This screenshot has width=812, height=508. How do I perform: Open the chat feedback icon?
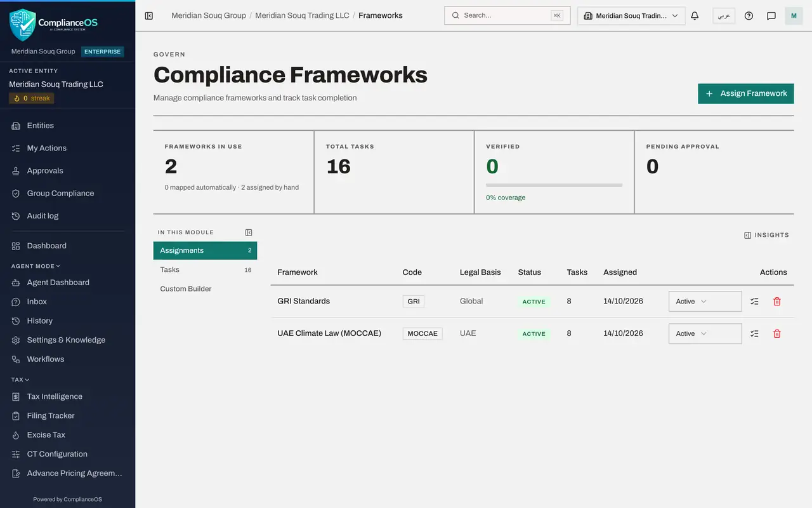pyautogui.click(x=771, y=16)
